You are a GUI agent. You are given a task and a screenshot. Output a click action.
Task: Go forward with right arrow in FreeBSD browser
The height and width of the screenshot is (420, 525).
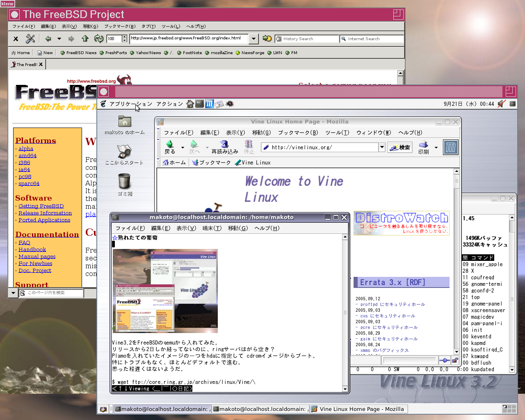point(71,39)
